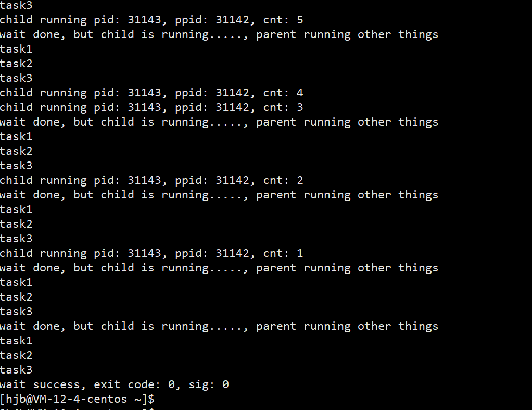Select the 'wait done' line directly below cnt: 3
Screen dimensions: 532x410
(219, 122)
